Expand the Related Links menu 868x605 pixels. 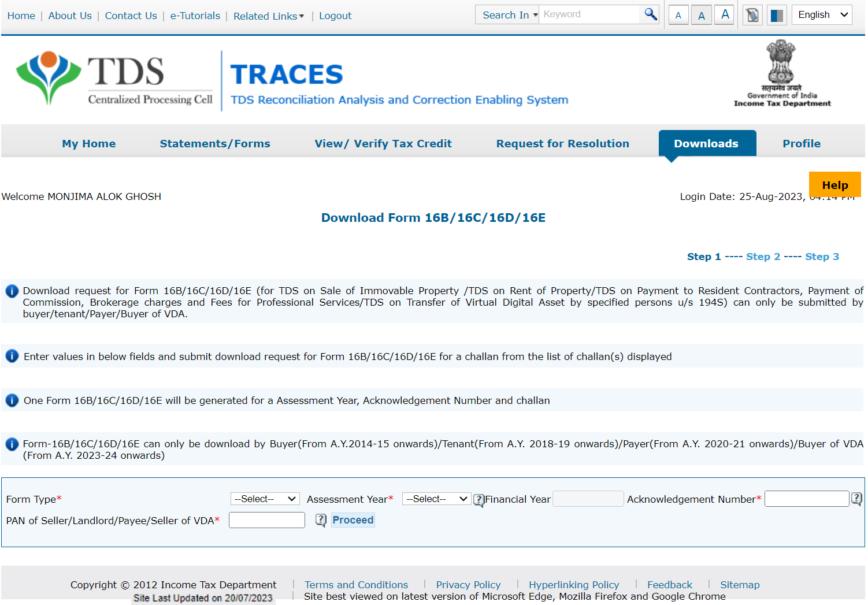click(268, 16)
